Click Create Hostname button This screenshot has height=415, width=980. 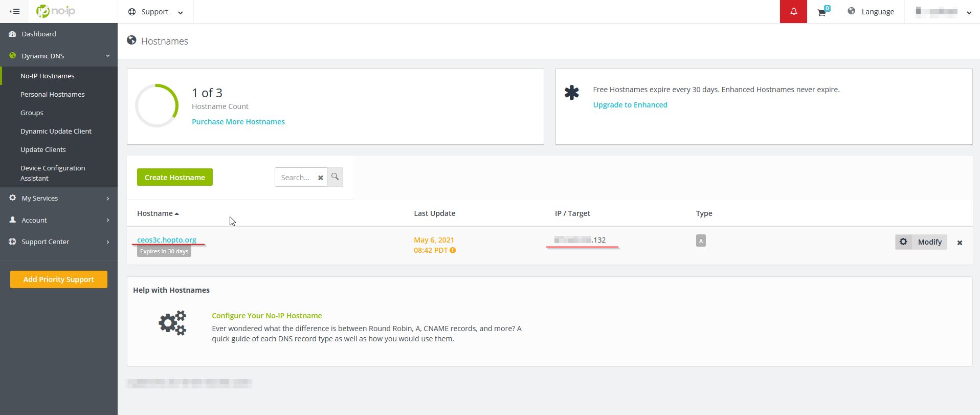[175, 177]
